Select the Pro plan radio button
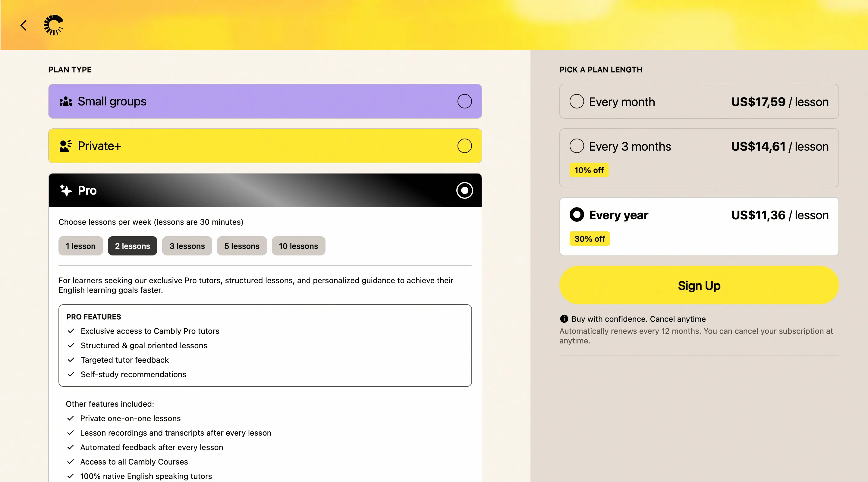 coord(464,190)
